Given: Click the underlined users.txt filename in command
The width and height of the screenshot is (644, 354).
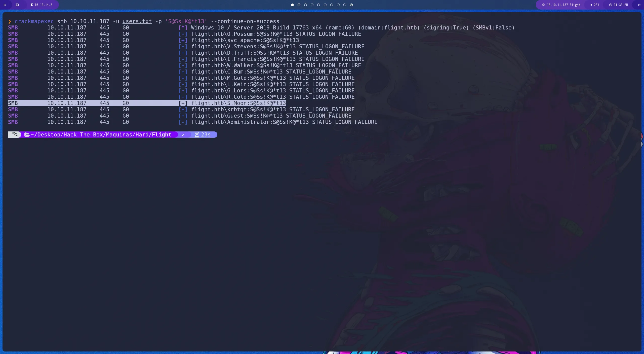Looking at the screenshot, I should click(137, 21).
